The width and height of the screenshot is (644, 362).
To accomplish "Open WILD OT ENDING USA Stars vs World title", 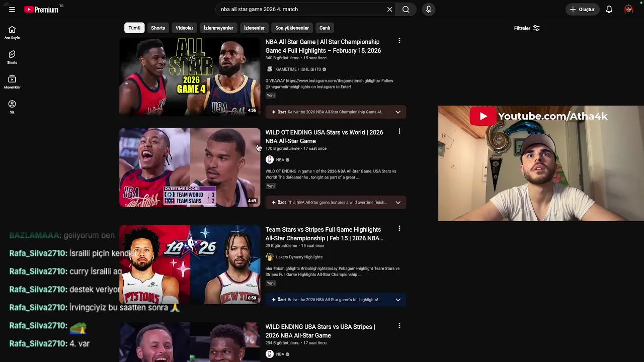I will 324,137.
